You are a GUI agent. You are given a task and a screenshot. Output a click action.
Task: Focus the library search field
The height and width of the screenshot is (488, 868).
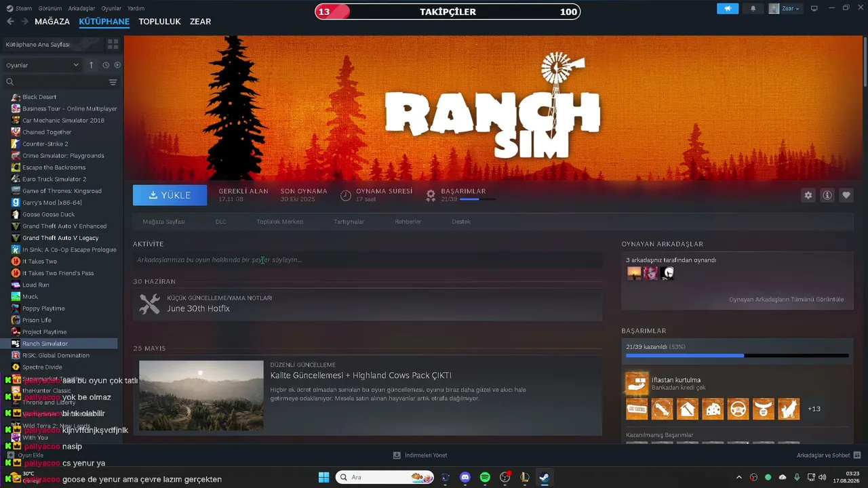[x=60, y=82]
